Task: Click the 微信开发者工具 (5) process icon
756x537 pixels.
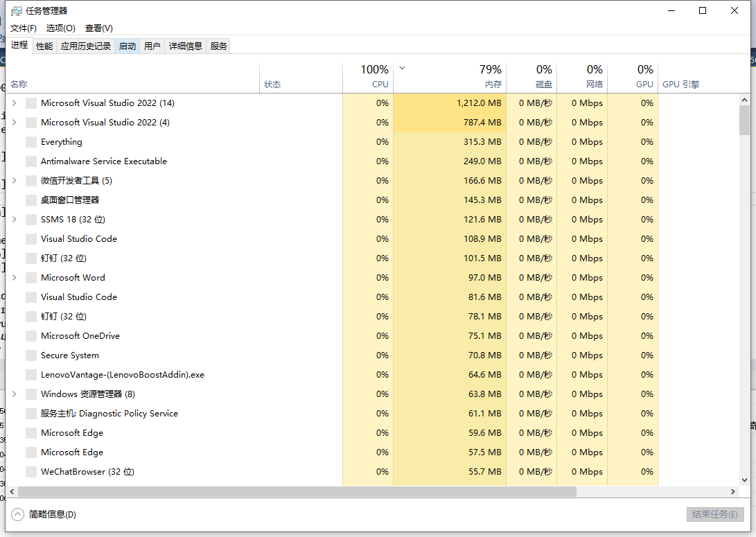Action: [x=31, y=181]
